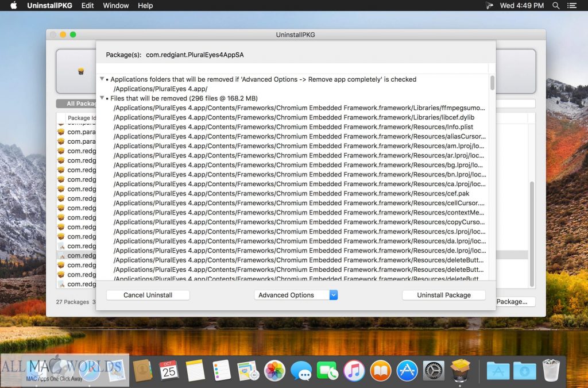588x388 pixels.
Task: Click Cancel Uninstall
Action: pyautogui.click(x=148, y=295)
